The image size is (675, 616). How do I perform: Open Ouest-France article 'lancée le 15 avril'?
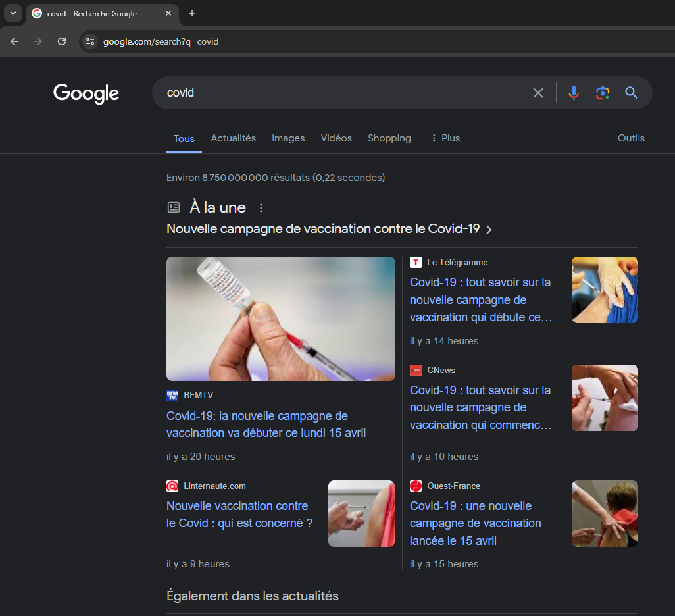click(x=475, y=523)
